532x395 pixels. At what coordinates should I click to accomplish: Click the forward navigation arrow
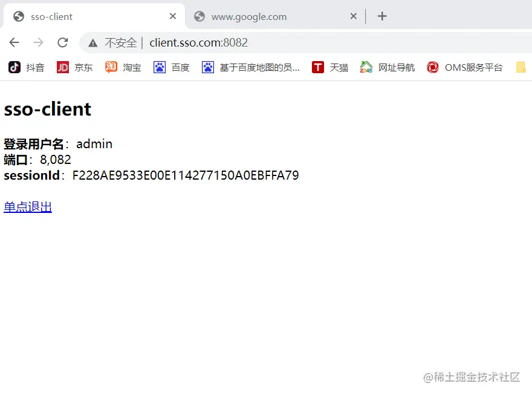(38, 42)
